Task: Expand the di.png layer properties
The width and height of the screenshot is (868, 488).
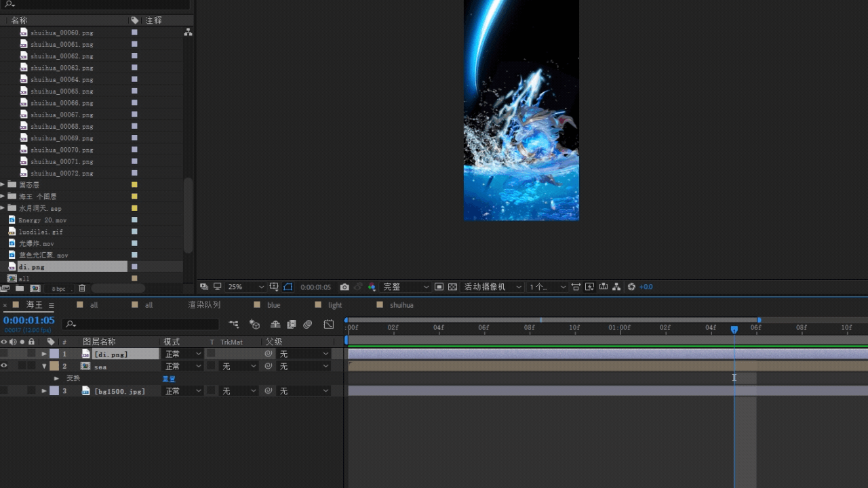Action: (x=44, y=354)
